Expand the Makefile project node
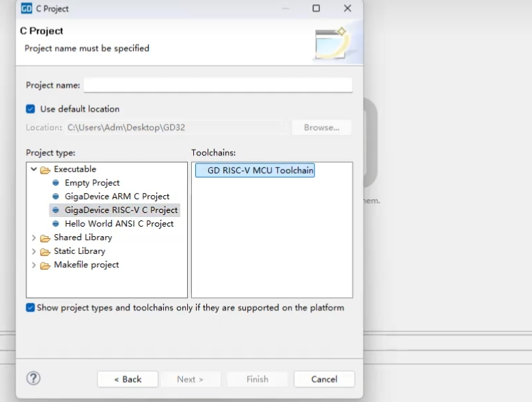This screenshot has height=402, width=532. point(33,265)
